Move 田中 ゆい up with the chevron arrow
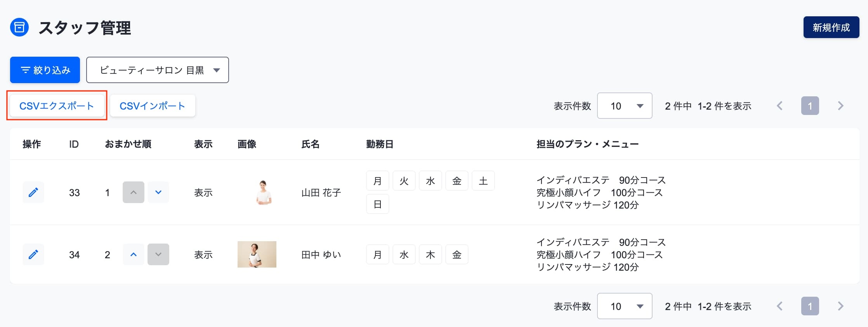This screenshot has width=868, height=327. (x=134, y=254)
